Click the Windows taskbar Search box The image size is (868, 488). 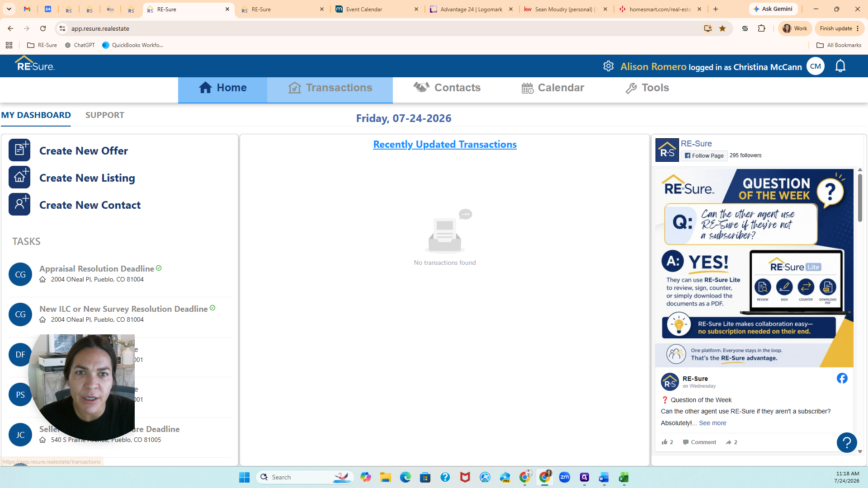(x=305, y=477)
